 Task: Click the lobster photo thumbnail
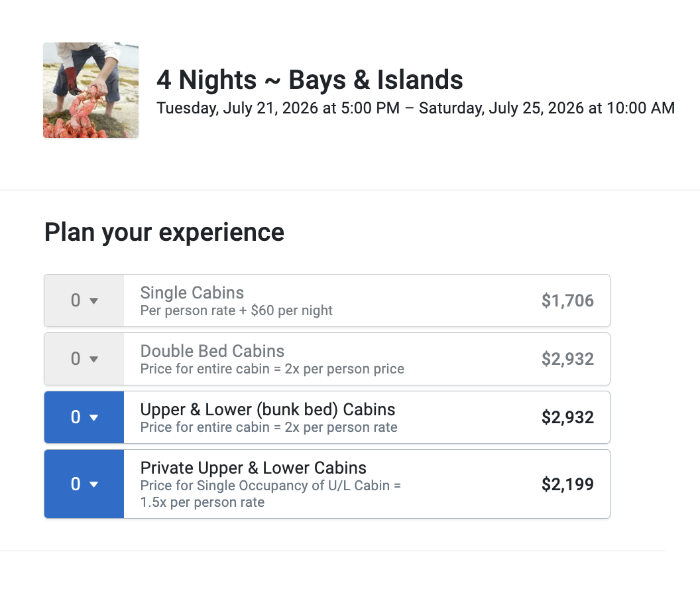point(91,90)
